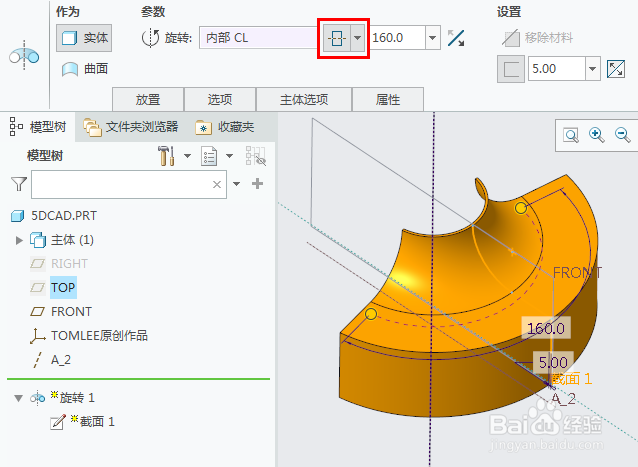Open the 160.0 angle value dropdown
Image resolution: width=638 pixels, height=467 pixels.
point(433,38)
